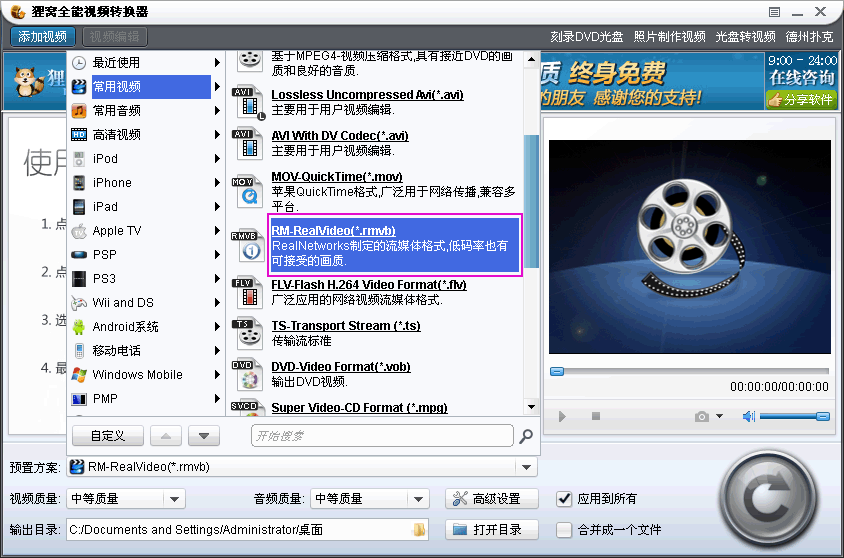Click the volume slider
Image resolution: width=844 pixels, height=558 pixels.
(794, 416)
